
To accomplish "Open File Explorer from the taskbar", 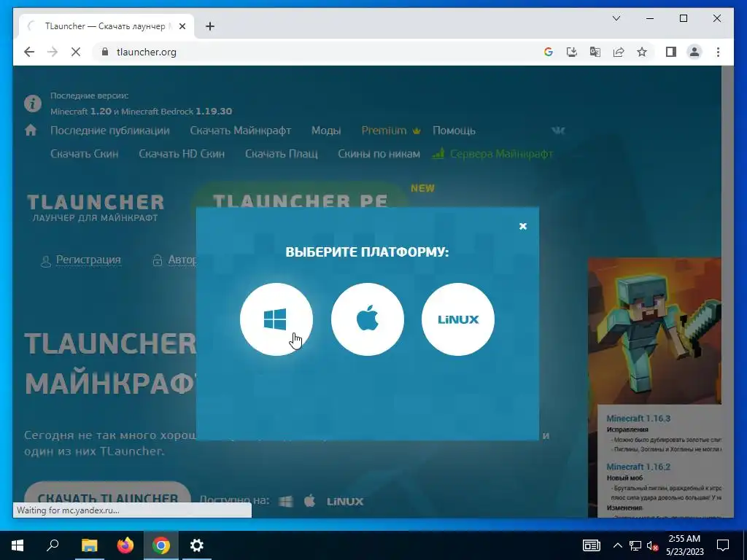I will coord(89,545).
